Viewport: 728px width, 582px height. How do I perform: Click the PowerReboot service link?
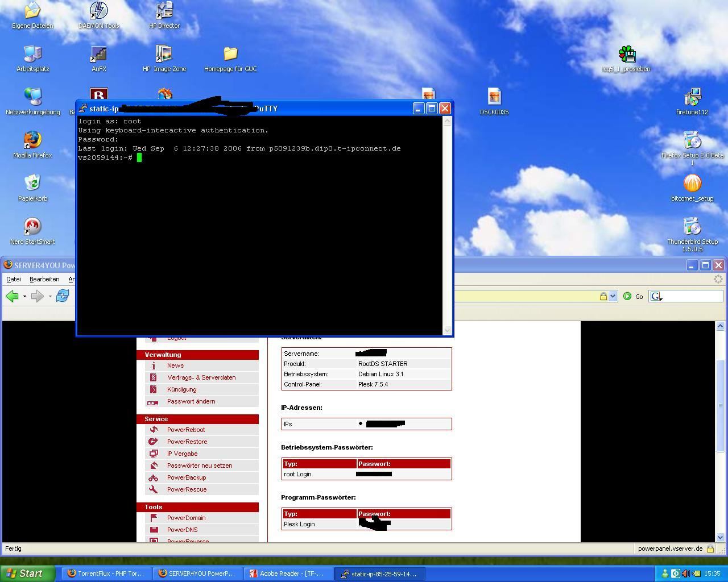point(186,430)
